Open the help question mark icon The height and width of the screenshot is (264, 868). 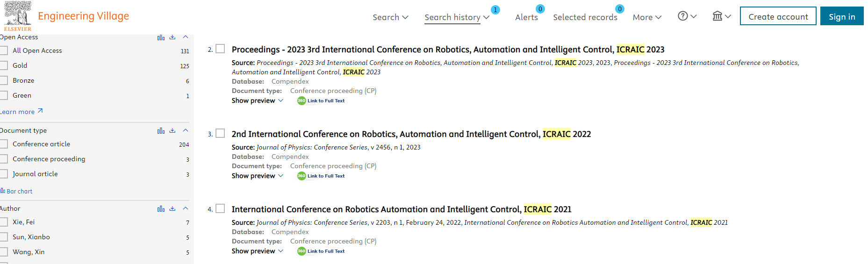683,16
